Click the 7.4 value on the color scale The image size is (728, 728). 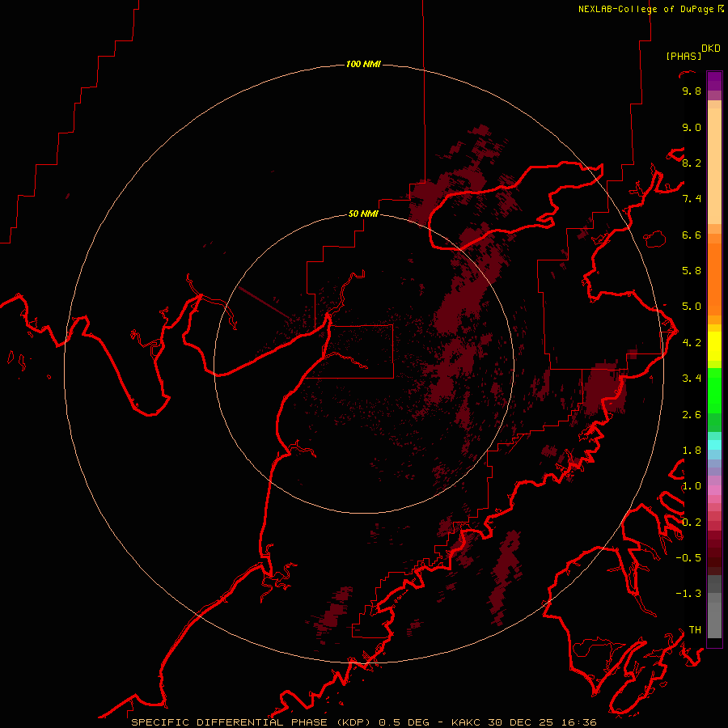tap(692, 199)
